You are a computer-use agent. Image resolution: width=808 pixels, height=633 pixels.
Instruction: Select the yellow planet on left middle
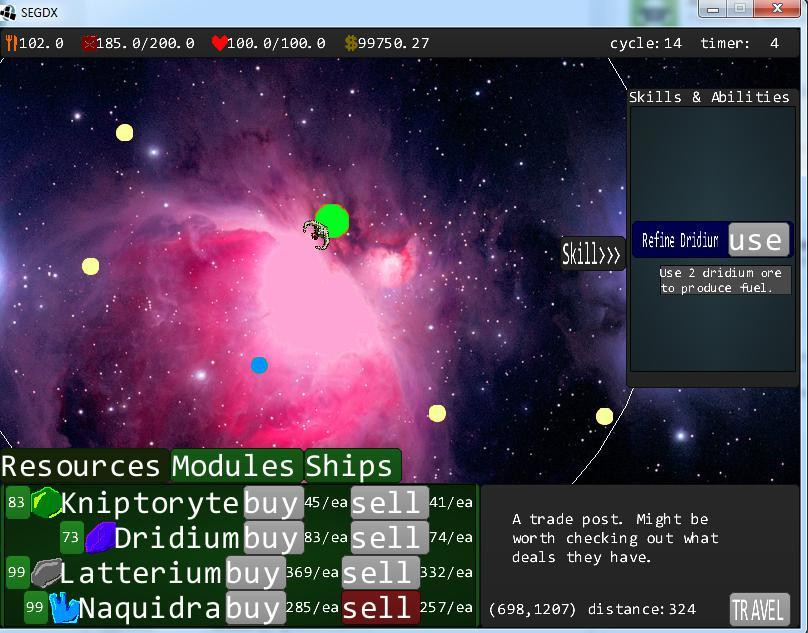click(x=91, y=266)
